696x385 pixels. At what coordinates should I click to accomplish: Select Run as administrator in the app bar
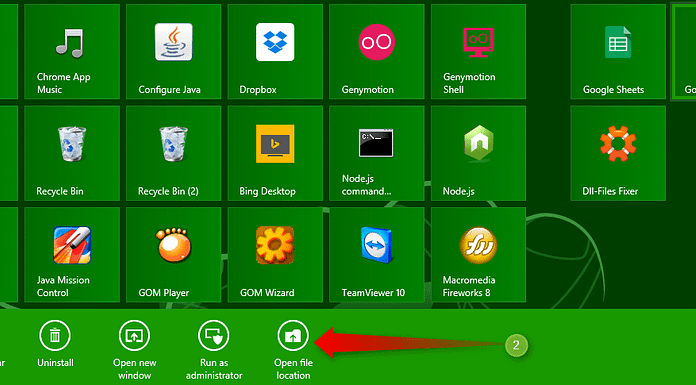pos(214,350)
